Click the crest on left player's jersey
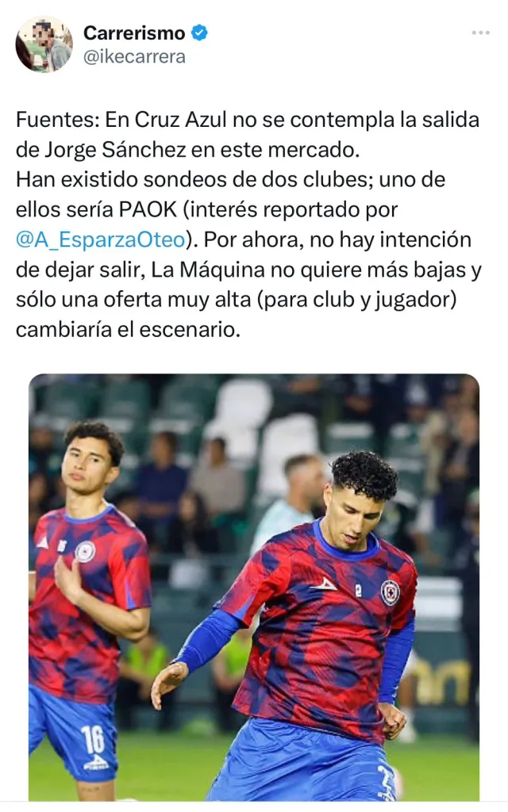Viewport: 508px width, 812px height. 85,552
